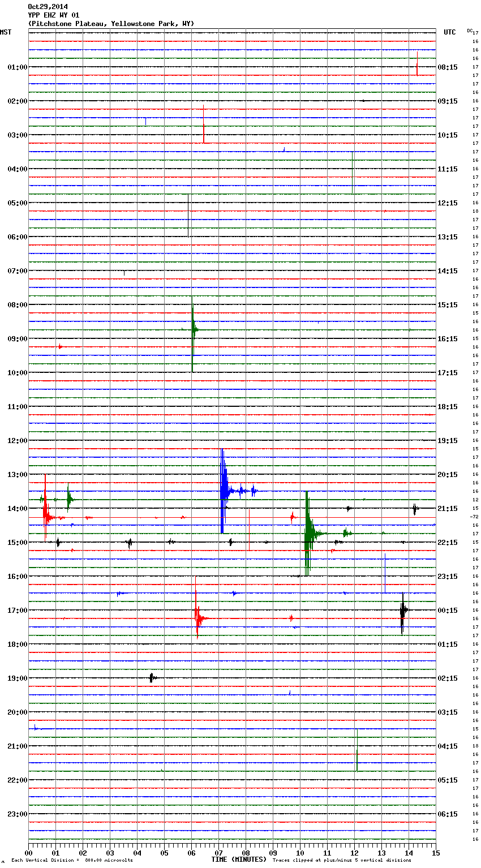481x868 pixels.
Task: Click the MST time label '13:00'
Action: click(x=18, y=475)
